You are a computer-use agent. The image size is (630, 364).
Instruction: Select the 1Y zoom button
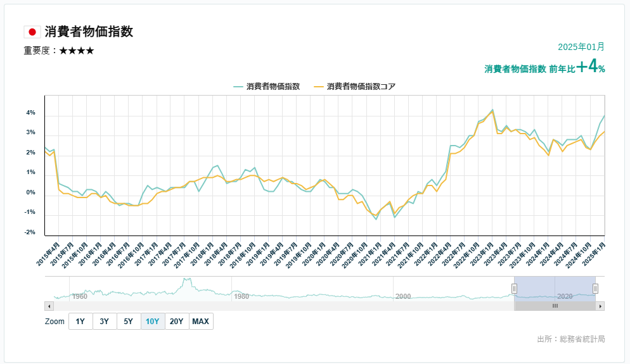pyautogui.click(x=80, y=322)
